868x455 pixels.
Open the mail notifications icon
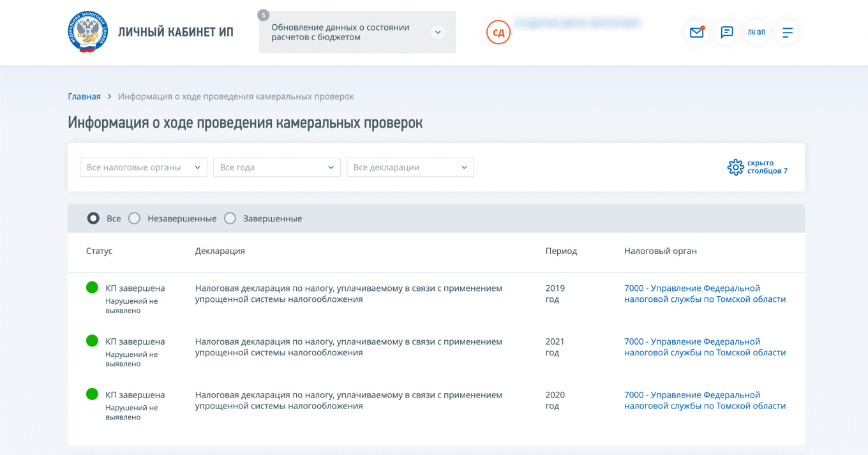pyautogui.click(x=696, y=32)
